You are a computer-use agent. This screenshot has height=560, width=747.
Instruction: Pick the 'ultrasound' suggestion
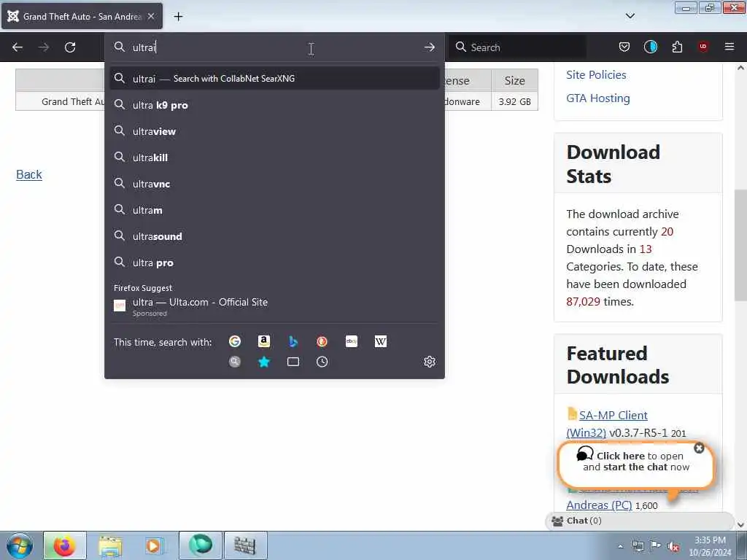pos(274,236)
